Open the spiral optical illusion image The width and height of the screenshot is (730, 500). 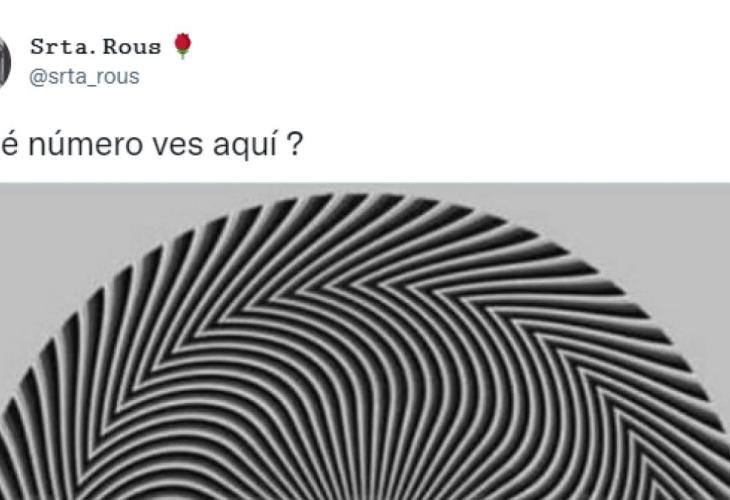365,341
